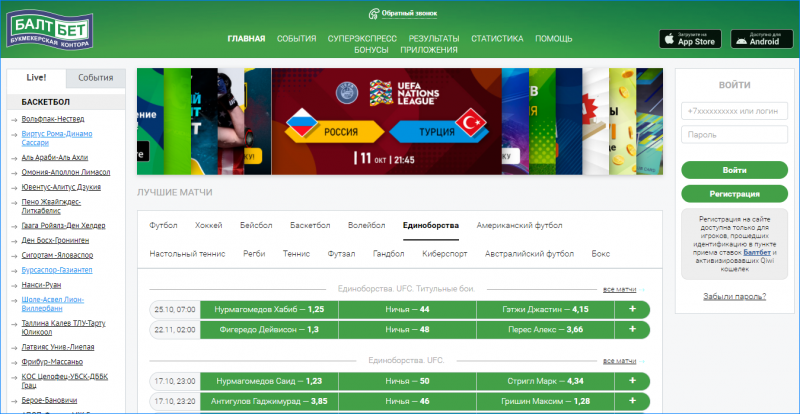Select the Баскетбол sport tab
800x414 pixels.
click(x=310, y=226)
